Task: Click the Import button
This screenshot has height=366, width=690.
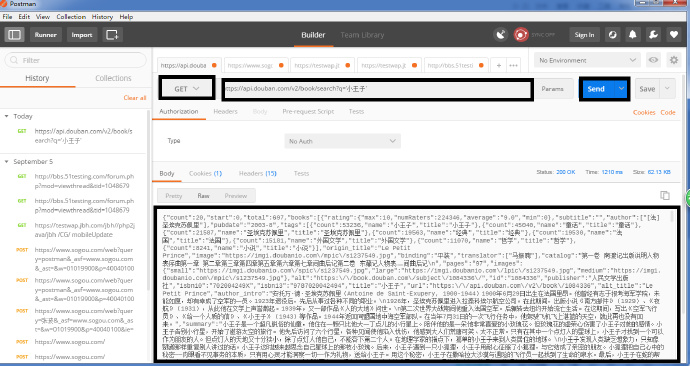Action: click(82, 35)
